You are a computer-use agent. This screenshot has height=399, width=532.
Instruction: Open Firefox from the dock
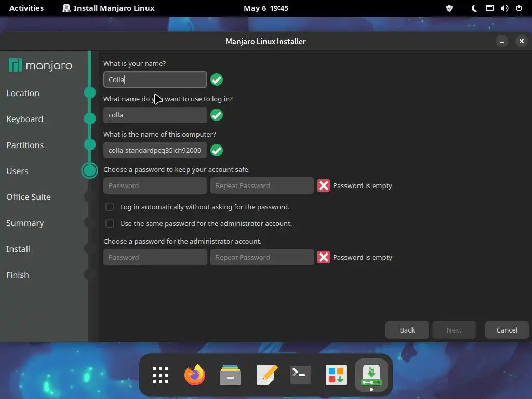tap(195, 375)
